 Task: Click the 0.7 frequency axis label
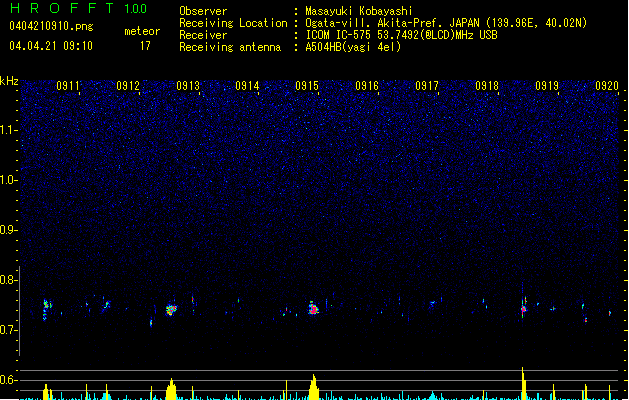8,330
